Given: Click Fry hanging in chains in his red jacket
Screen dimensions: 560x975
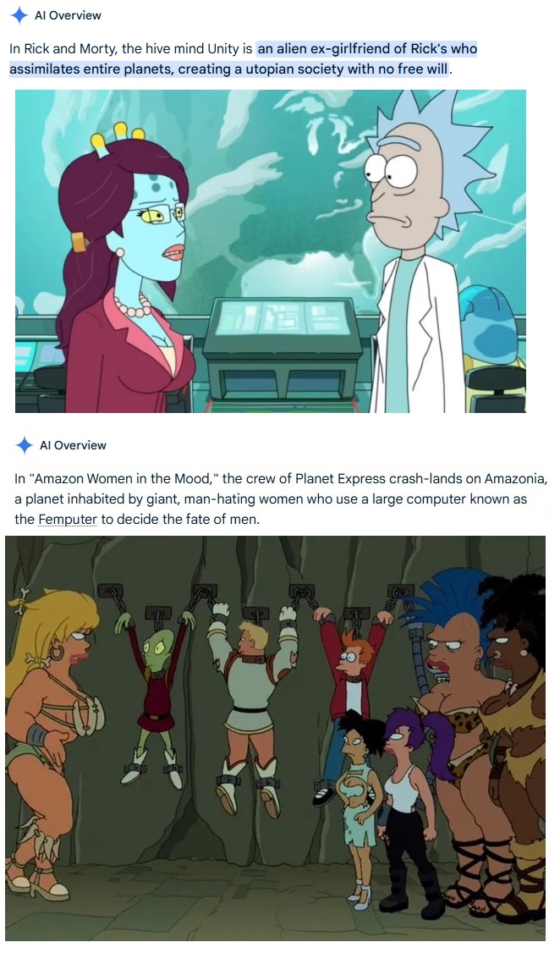Looking at the screenshot, I should point(352,684).
